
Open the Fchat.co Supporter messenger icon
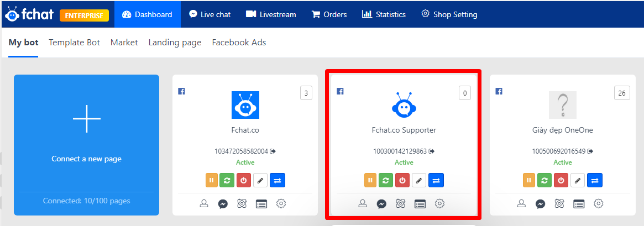click(x=381, y=203)
